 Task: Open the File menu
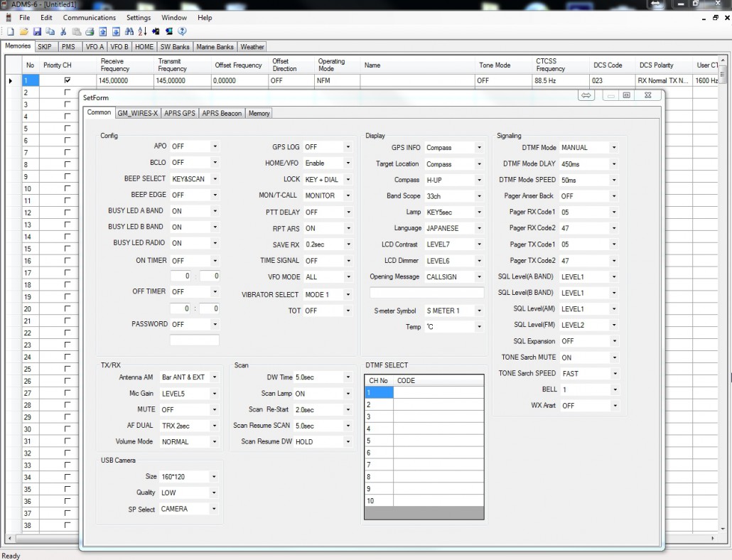pyautogui.click(x=25, y=18)
